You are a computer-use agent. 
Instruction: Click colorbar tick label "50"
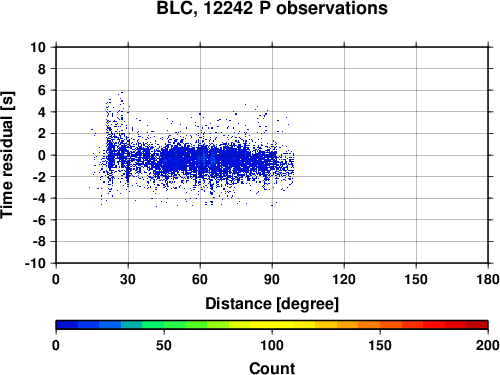[164, 345]
